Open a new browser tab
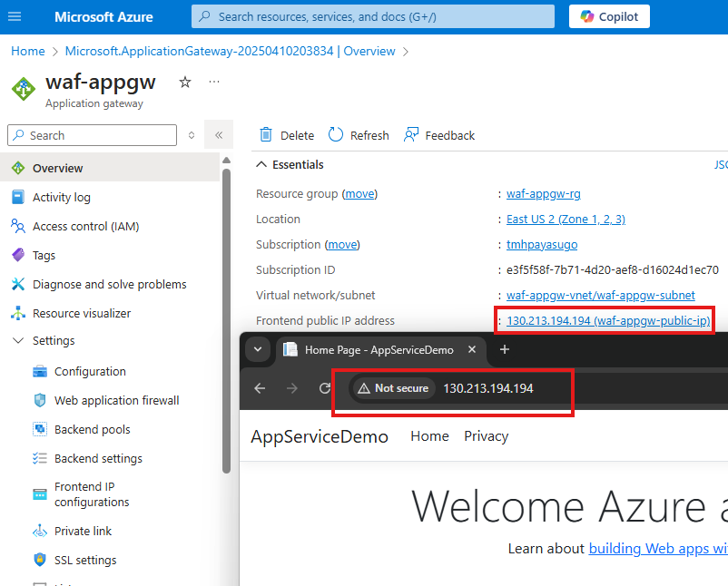This screenshot has height=586, width=728. (x=504, y=349)
